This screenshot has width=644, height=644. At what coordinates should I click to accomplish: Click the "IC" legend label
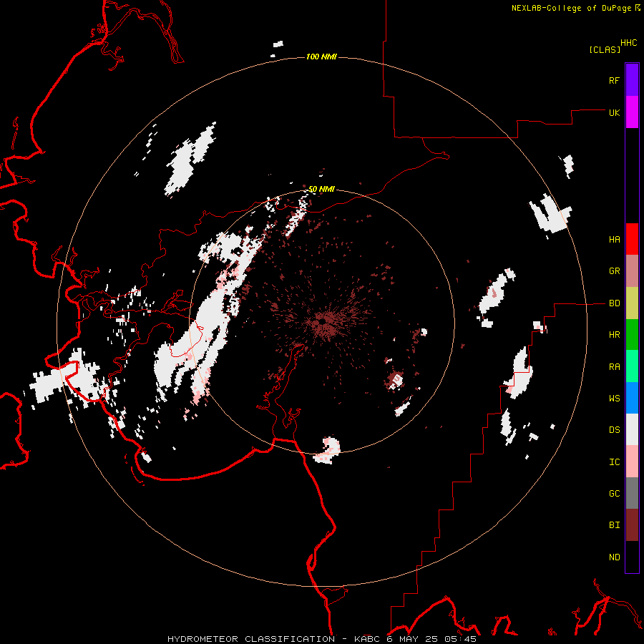(614, 462)
